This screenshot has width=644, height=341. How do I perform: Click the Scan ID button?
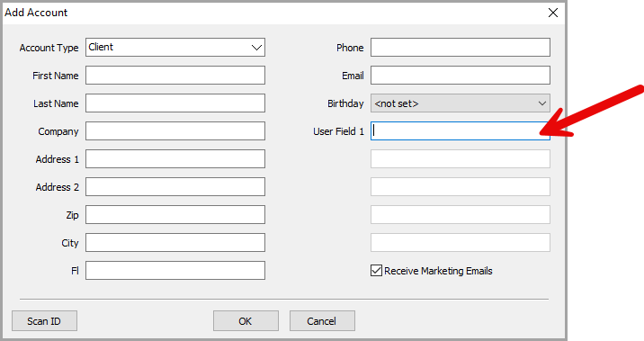tap(44, 321)
